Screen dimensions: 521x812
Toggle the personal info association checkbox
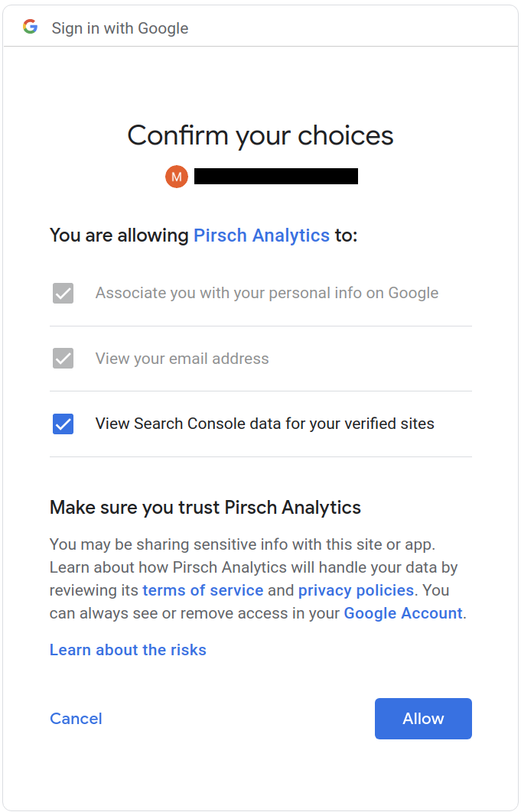click(x=63, y=293)
